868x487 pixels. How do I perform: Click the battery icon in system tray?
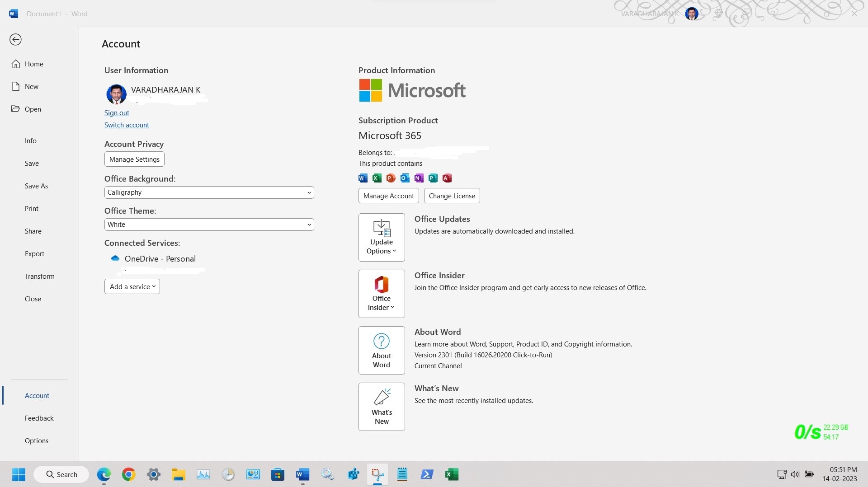(x=809, y=474)
